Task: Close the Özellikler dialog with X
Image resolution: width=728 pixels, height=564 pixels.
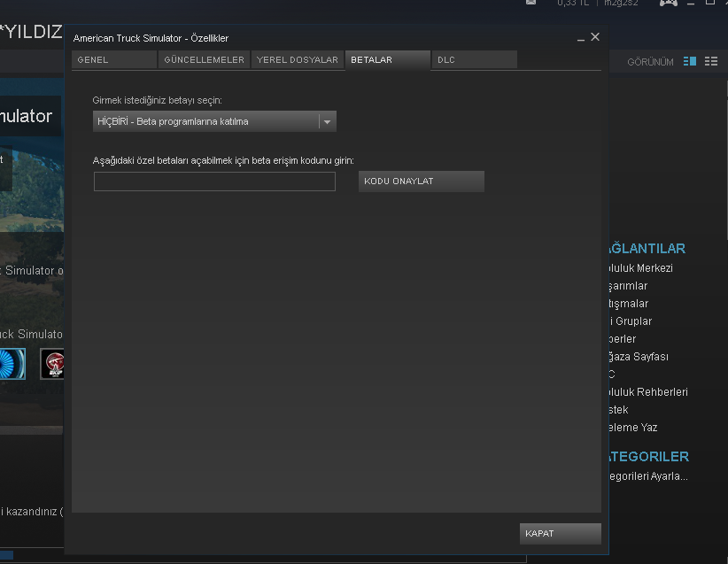Action: pyautogui.click(x=595, y=37)
